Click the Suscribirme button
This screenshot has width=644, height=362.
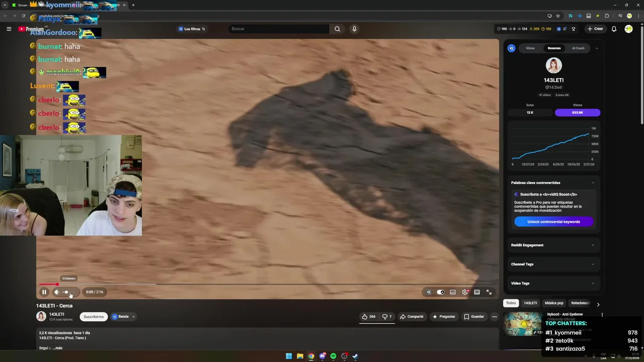pos(94,317)
